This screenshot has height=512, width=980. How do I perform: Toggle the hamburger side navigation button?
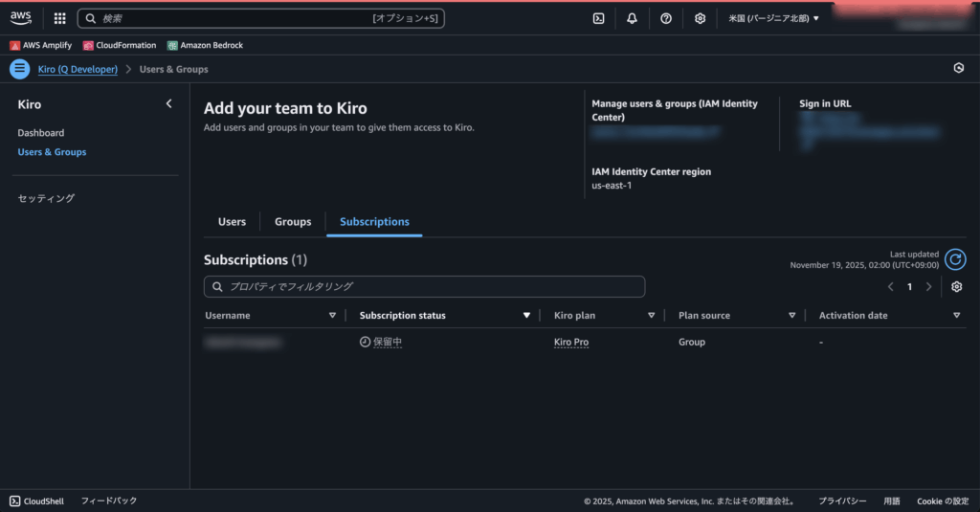click(20, 69)
